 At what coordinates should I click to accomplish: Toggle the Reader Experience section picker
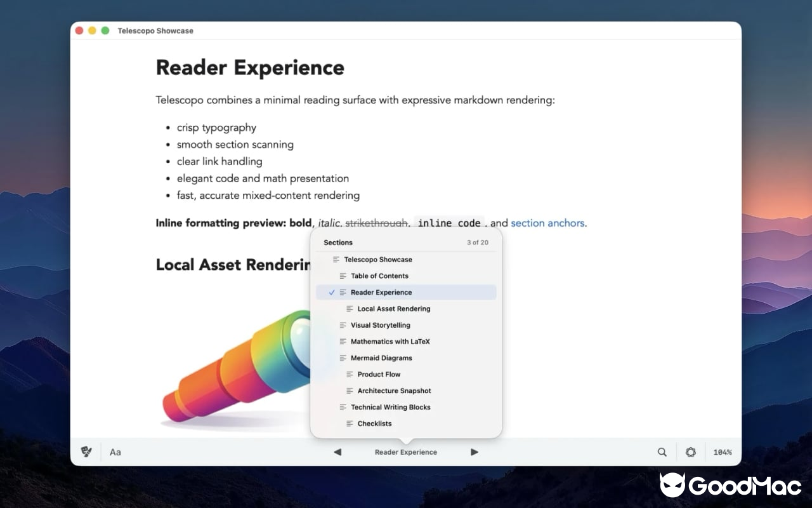pos(406,452)
